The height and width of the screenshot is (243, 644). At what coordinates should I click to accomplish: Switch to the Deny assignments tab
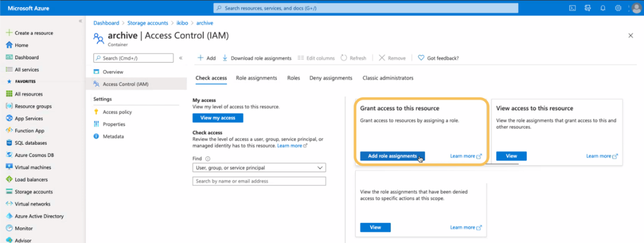[x=331, y=78]
